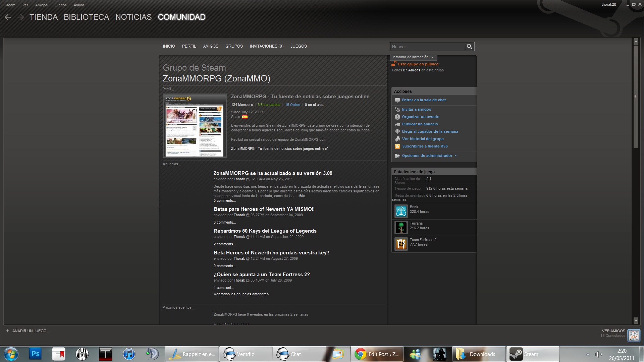Click the back navigation arrow
The width and height of the screenshot is (644, 362).
8,17
